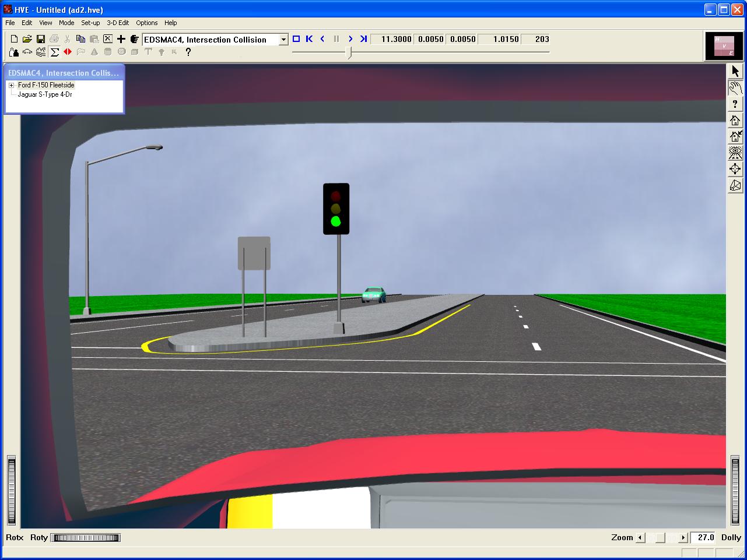747x560 pixels.
Task: Select the arrow pick tool in viewer toolbar
Action: (735, 72)
